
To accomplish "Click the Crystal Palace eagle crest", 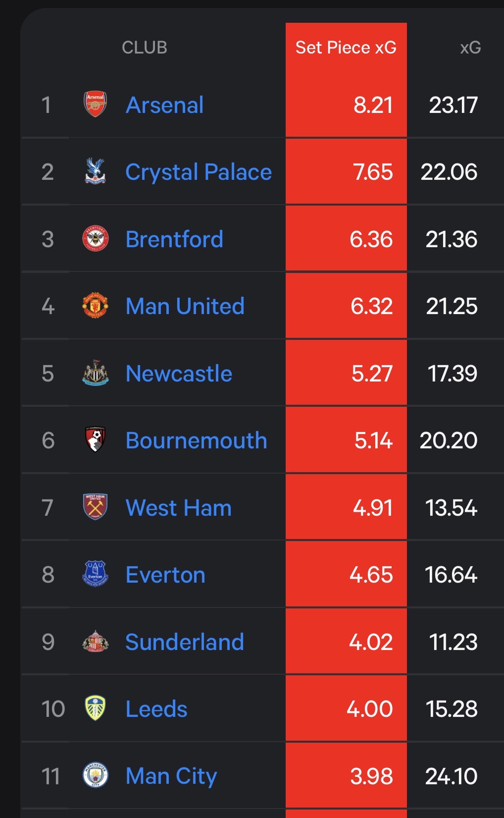I will tap(95, 171).
